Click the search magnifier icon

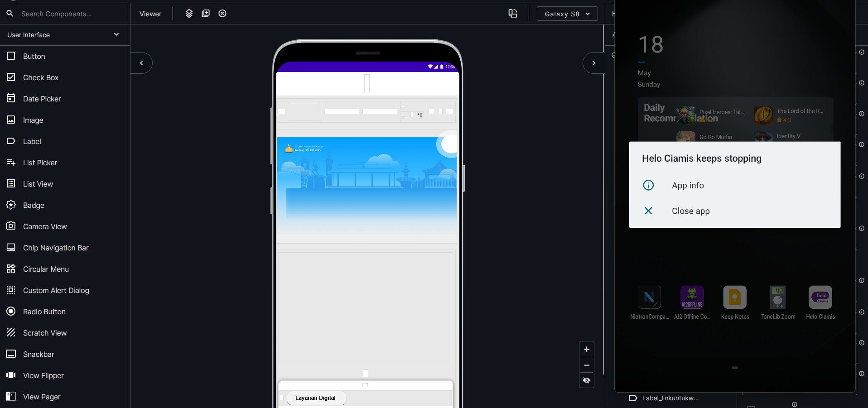(10, 14)
